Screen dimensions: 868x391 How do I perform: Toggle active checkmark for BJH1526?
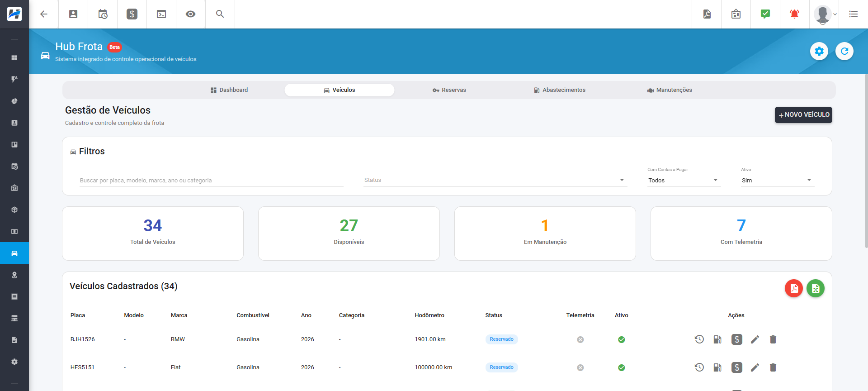tap(622, 339)
